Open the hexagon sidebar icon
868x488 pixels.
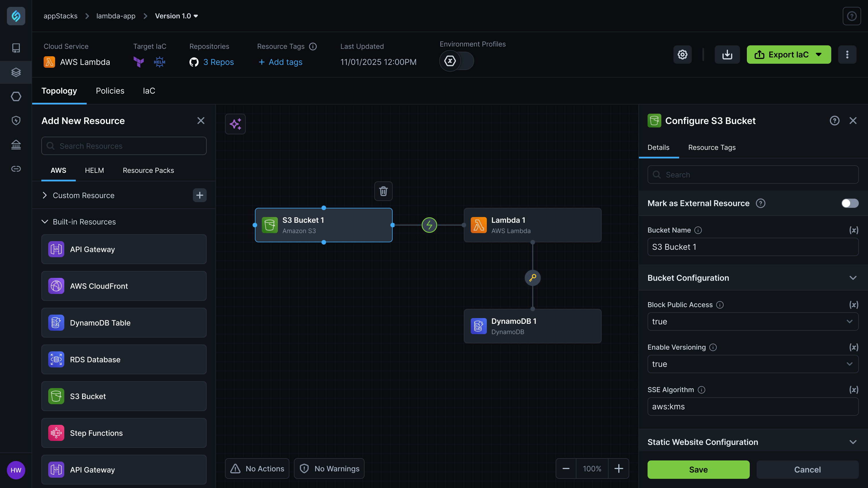(16, 96)
